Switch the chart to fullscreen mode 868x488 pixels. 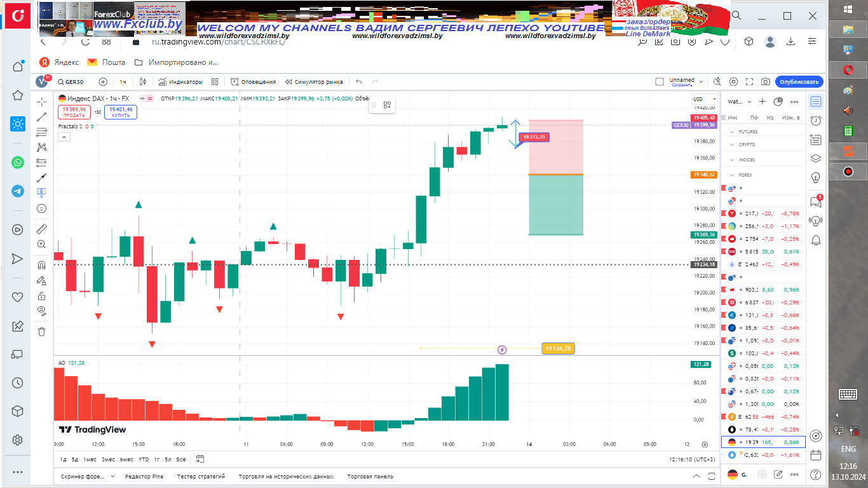750,82
